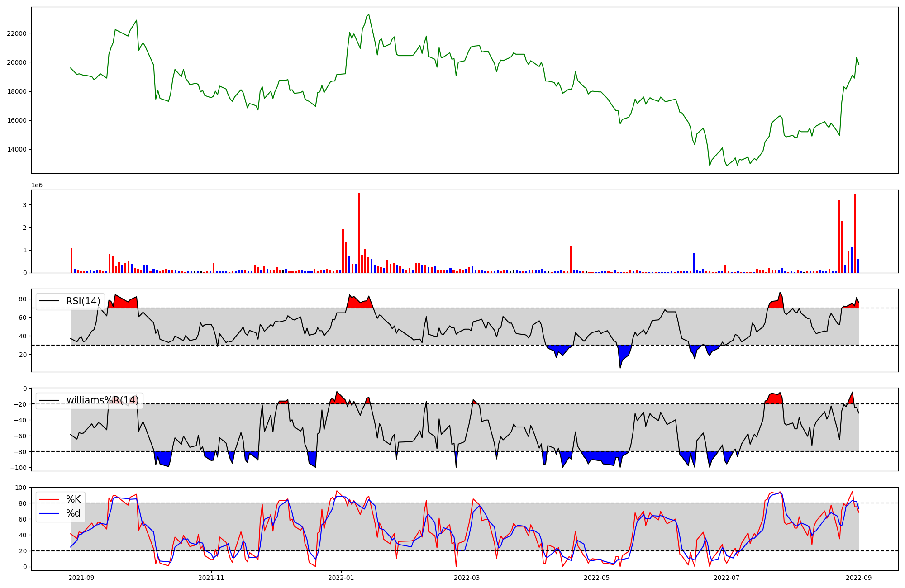
Task: Click the %d legend label text
Action: [73, 513]
